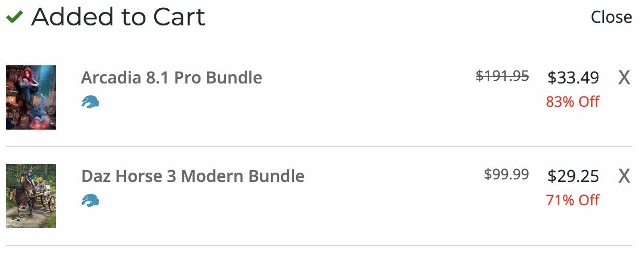Remove Arcadia 8.1 Pro Bundle with X
The image size is (644, 253).
point(624,78)
